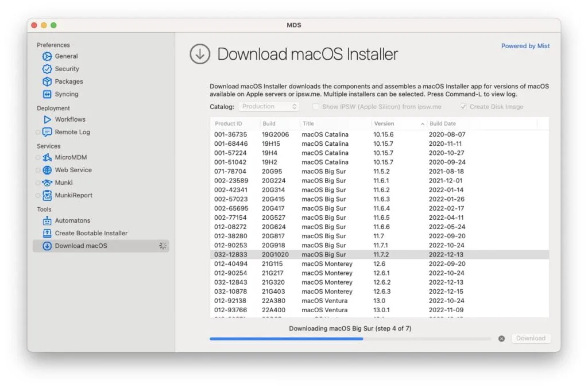Click the Create Bootable Installer icon

[x=47, y=233]
